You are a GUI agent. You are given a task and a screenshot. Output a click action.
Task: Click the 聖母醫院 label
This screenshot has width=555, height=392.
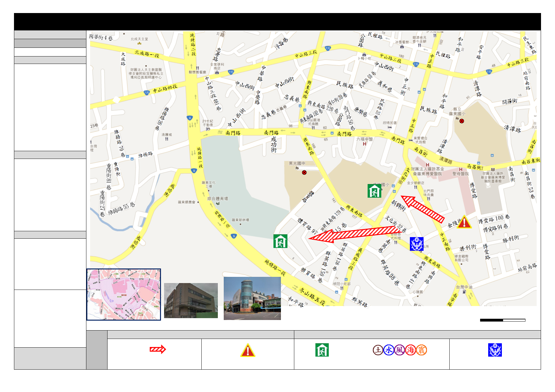461,174
